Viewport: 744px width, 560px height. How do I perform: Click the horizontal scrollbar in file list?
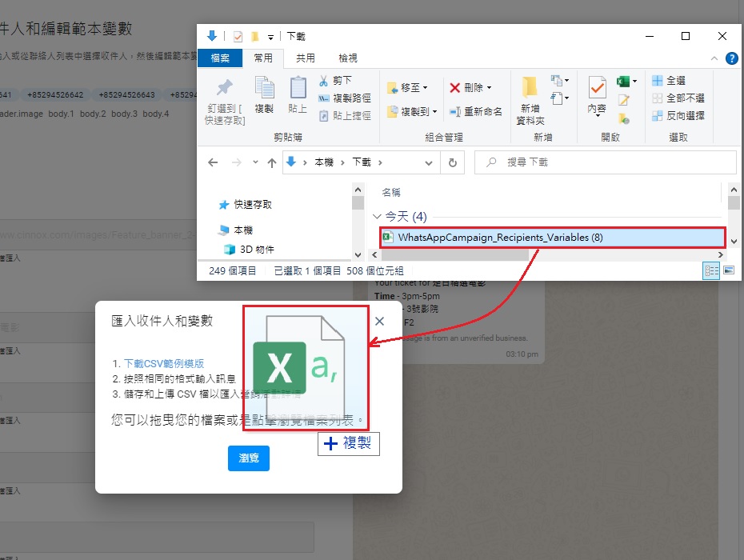coord(455,255)
